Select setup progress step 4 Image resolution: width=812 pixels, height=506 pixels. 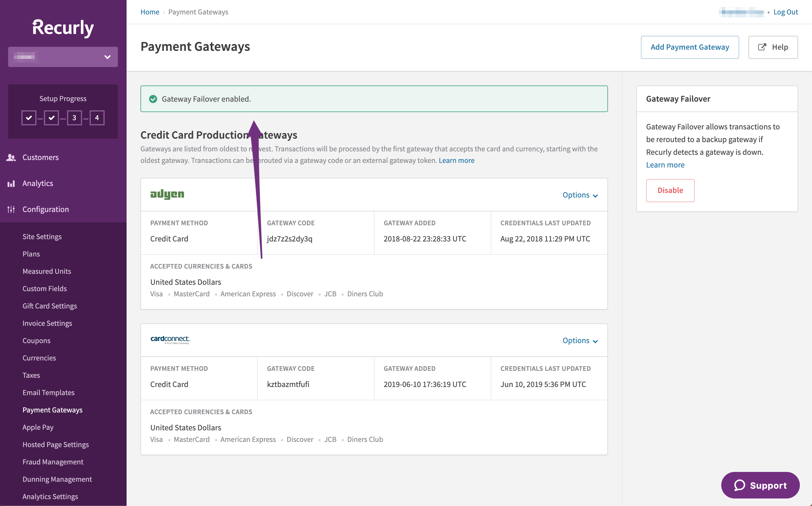[x=97, y=118]
